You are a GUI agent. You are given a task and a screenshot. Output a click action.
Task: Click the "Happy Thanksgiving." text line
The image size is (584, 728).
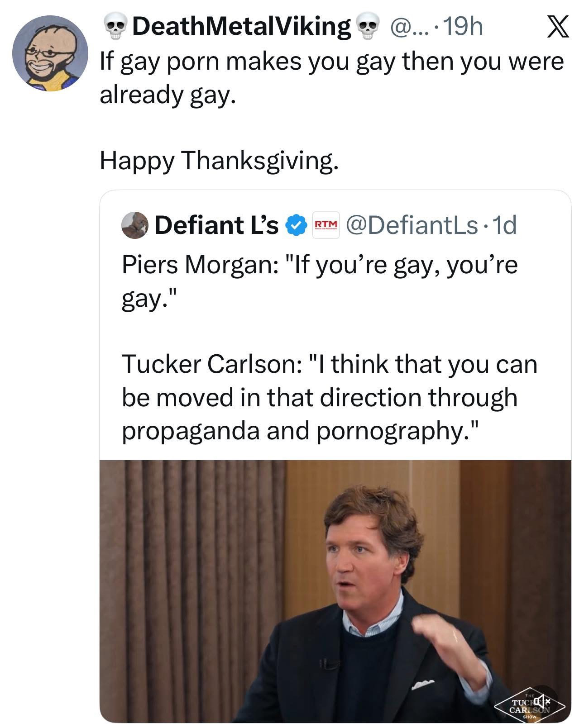[x=219, y=160]
